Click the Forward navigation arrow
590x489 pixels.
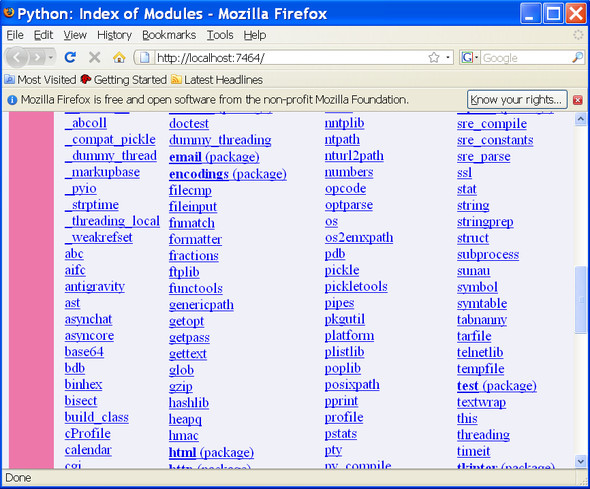tap(36, 58)
